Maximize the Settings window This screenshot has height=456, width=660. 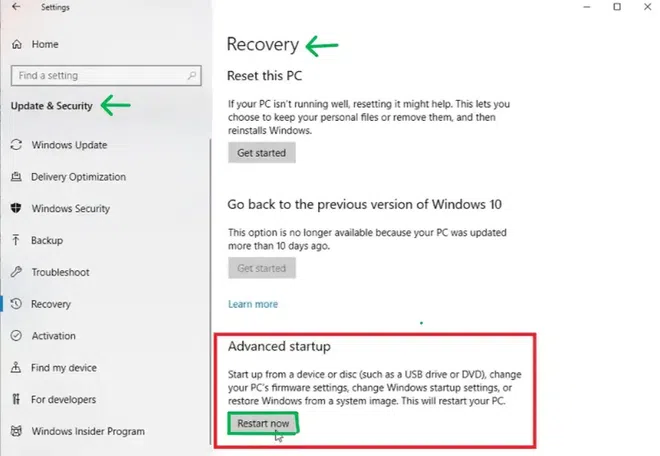[617, 7]
